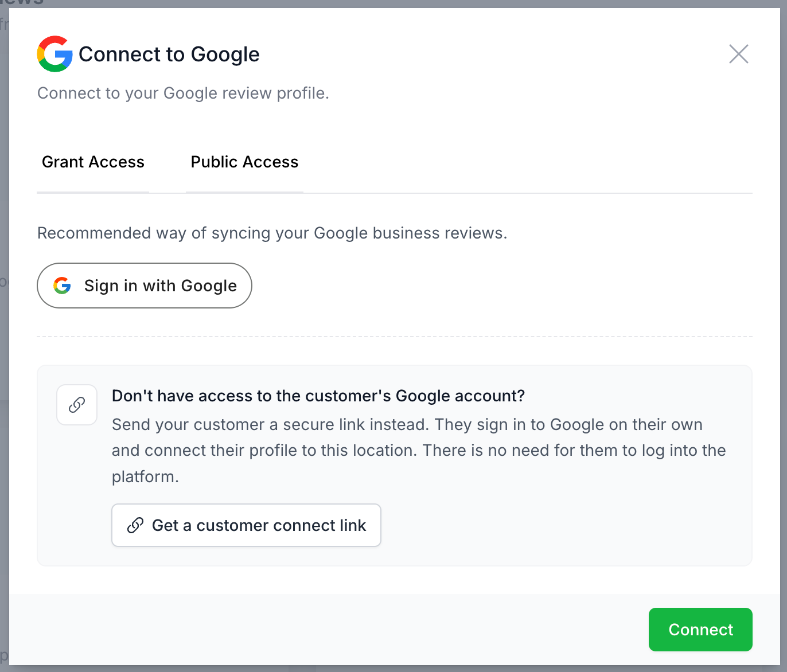Click the "Connect to your Google review profile" subtitle

coord(183,93)
